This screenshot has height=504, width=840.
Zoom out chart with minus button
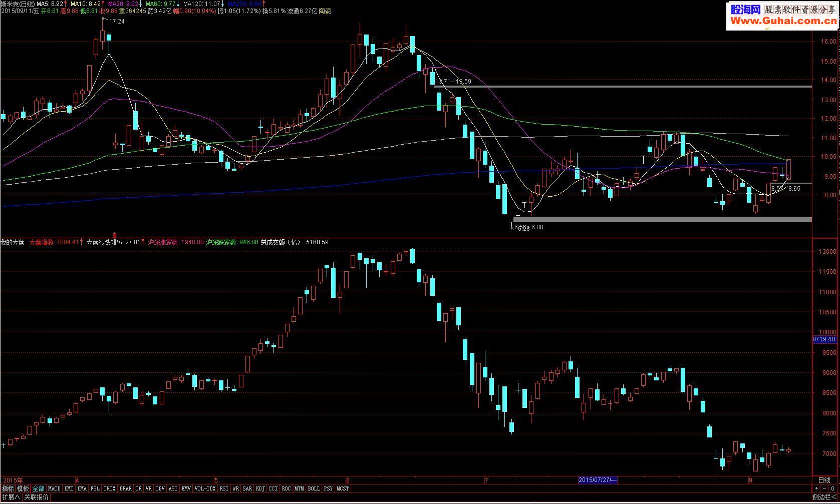coord(824,488)
